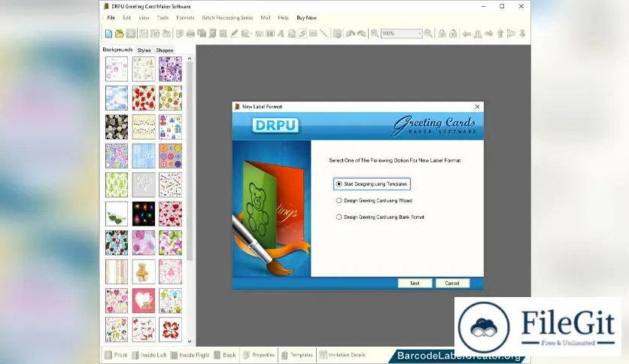Click the Next button in dialog

pos(415,283)
